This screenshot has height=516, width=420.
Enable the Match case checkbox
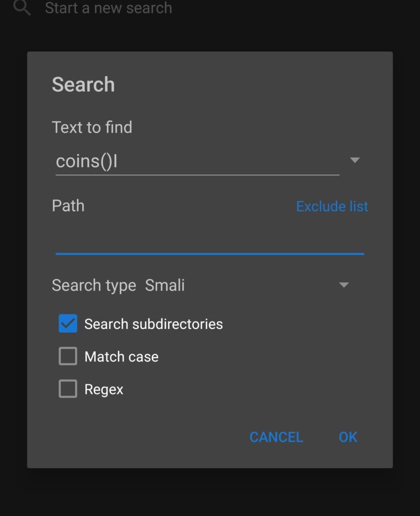pos(68,356)
